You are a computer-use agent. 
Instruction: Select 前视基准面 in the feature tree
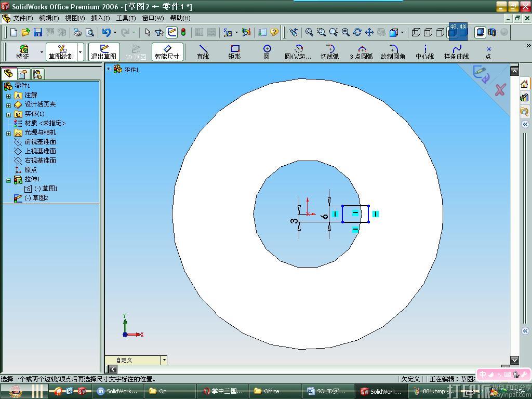pyautogui.click(x=40, y=142)
